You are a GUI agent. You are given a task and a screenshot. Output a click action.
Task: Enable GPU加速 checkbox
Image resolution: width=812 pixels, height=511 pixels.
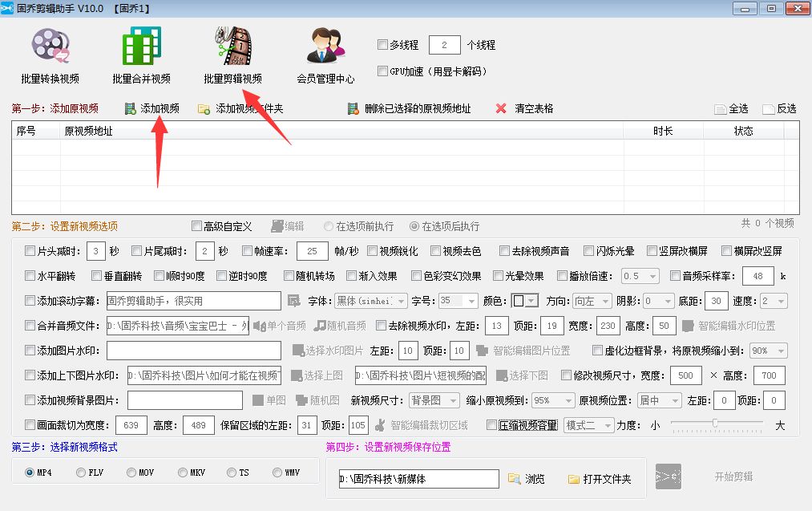click(382, 71)
